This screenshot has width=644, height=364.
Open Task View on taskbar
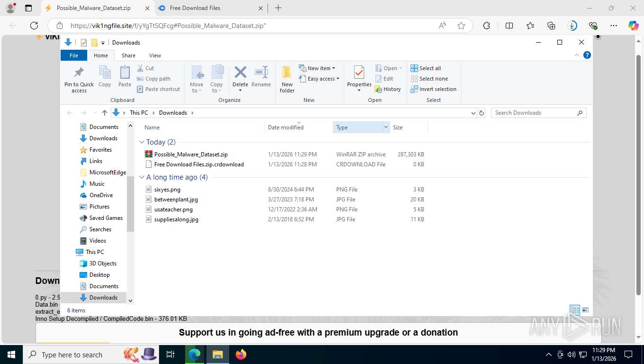click(170, 355)
